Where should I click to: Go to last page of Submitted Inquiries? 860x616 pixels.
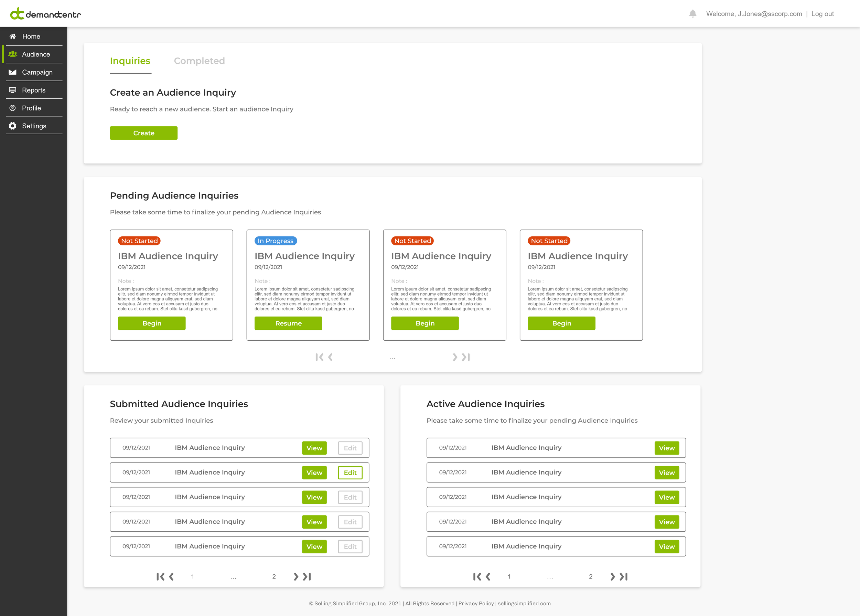pos(307,576)
